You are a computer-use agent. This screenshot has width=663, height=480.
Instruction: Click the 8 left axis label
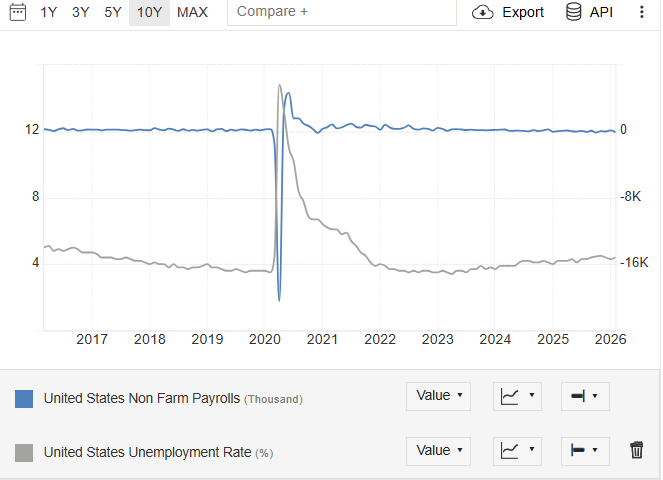36,196
